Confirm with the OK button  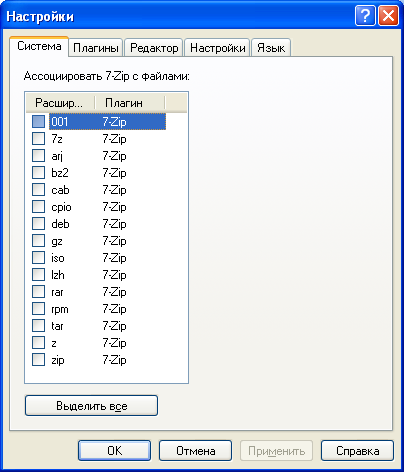coord(114,451)
